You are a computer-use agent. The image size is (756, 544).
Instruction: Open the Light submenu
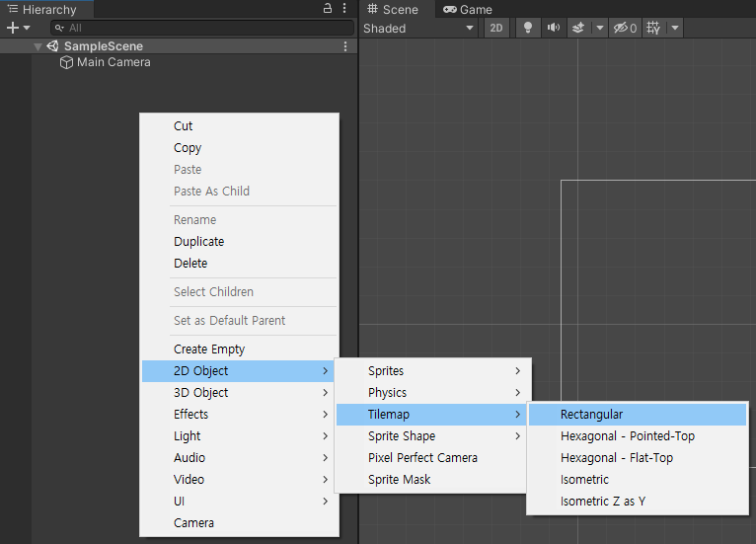click(x=239, y=436)
